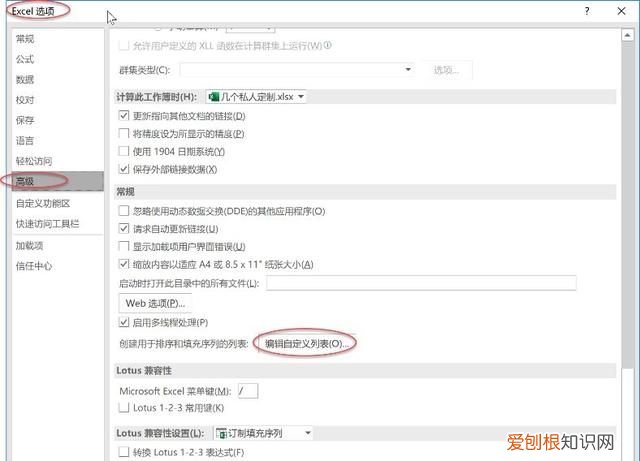Go to the 加载项 category
Screen dimensions: 640x461
point(29,246)
